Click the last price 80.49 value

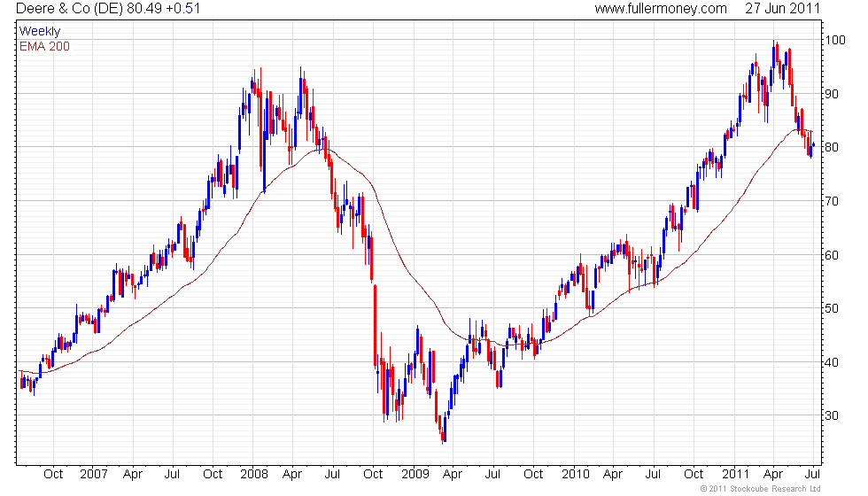(143, 8)
